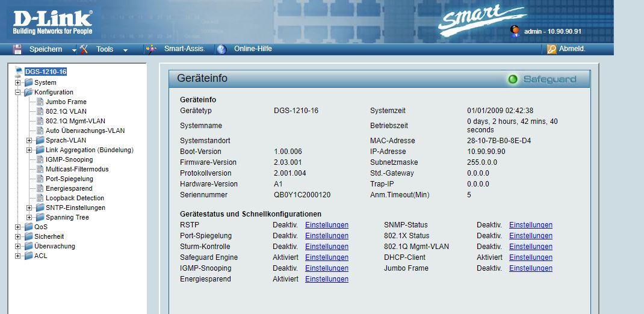
Task: Expand the Link Aggregation tree node
Action: pos(29,150)
